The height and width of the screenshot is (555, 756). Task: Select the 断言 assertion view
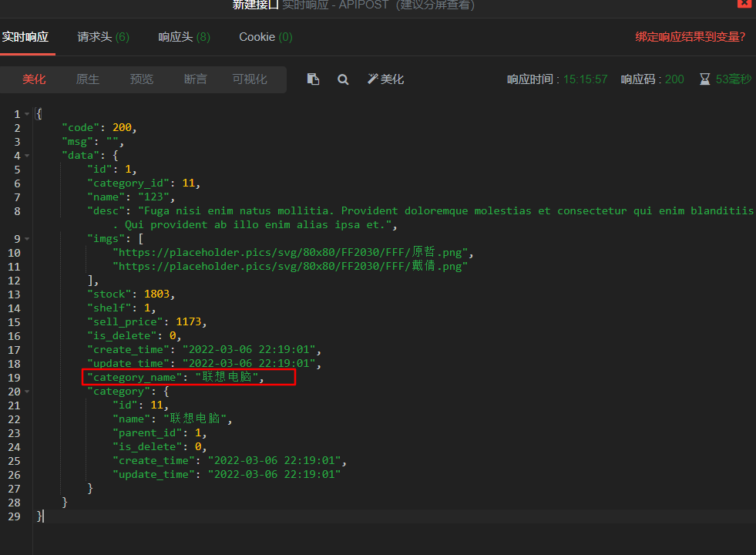tap(195, 79)
